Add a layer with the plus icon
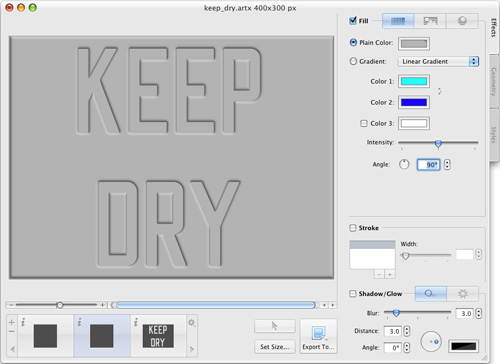 click(12, 322)
